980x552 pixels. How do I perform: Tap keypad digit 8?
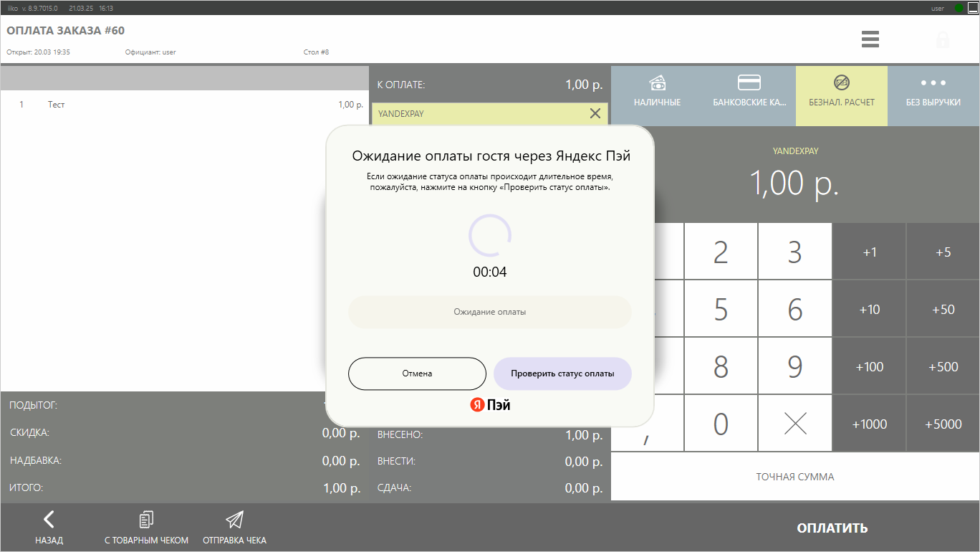coord(721,366)
